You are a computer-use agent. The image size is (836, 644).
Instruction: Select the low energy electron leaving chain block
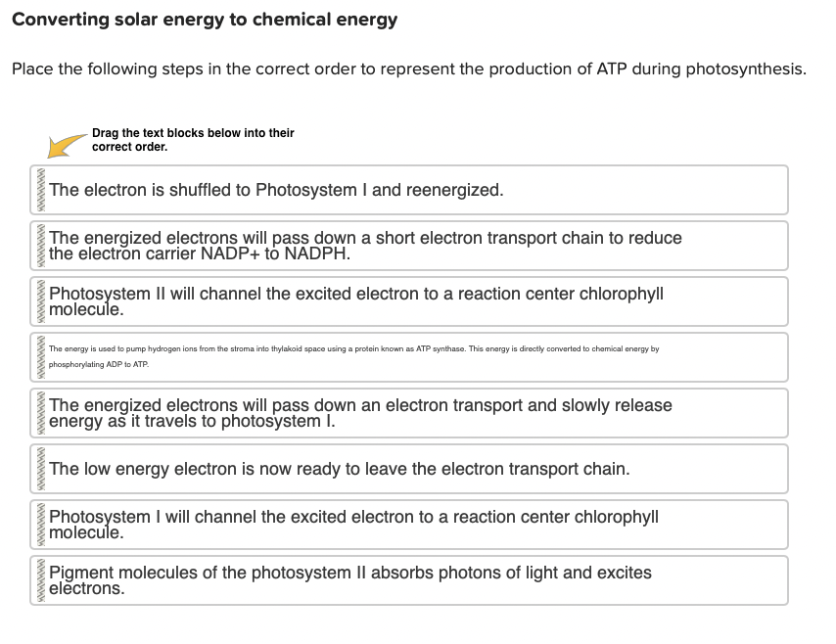[x=392, y=469]
